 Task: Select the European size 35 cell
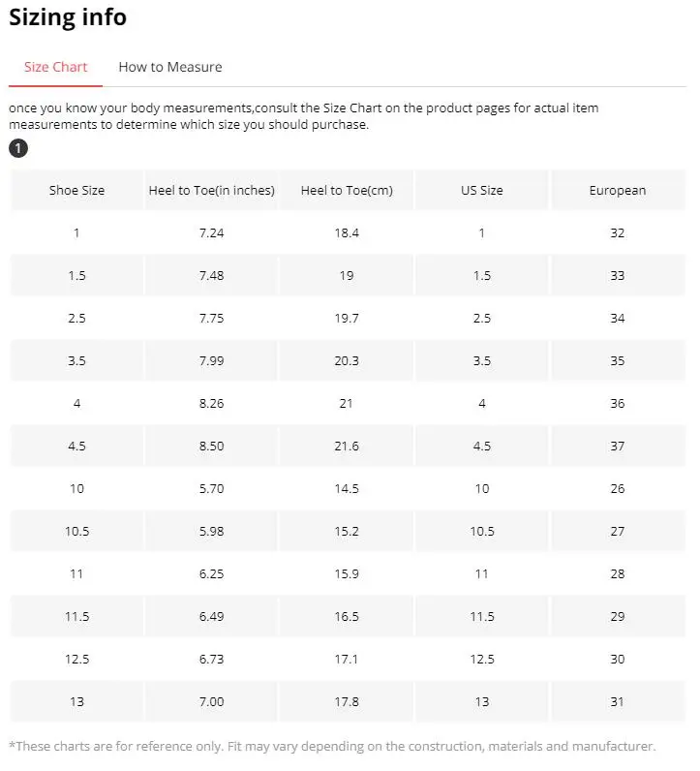tap(618, 361)
